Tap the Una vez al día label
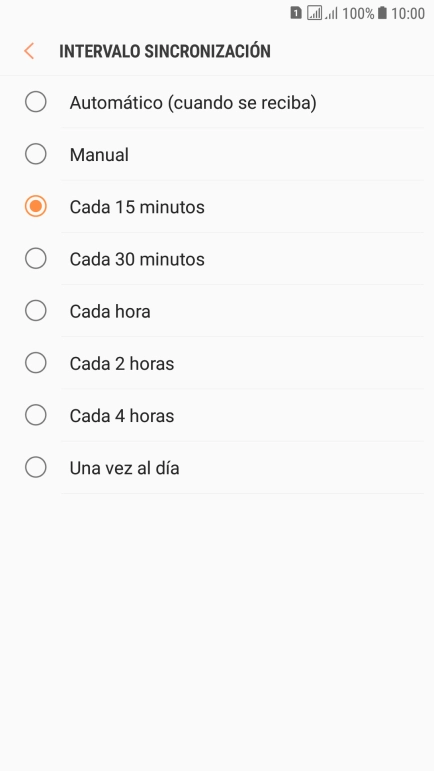The image size is (434, 771). (x=124, y=468)
